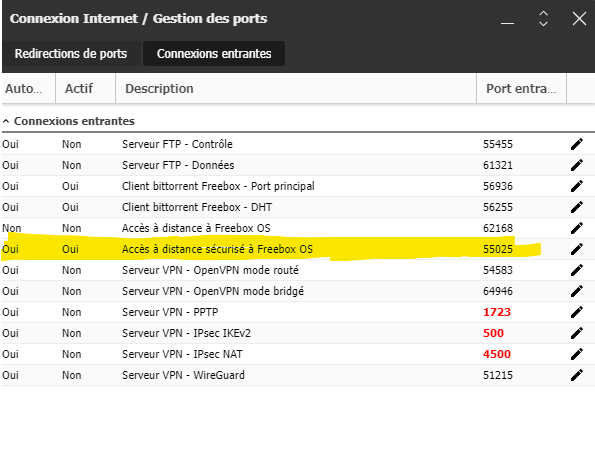Edit the bittorrent Port principal entry

coord(576,186)
